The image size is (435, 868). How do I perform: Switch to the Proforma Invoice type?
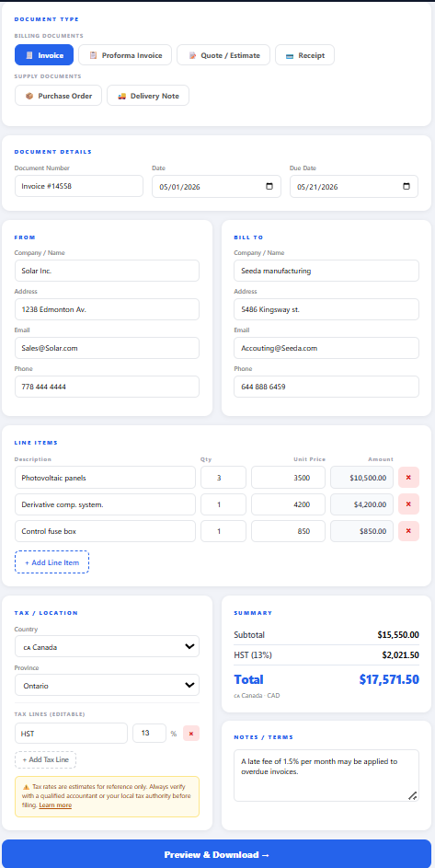[125, 55]
